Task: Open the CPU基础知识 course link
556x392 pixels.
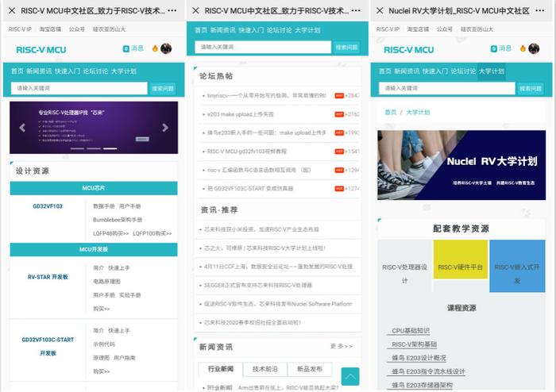Action: pos(411,331)
